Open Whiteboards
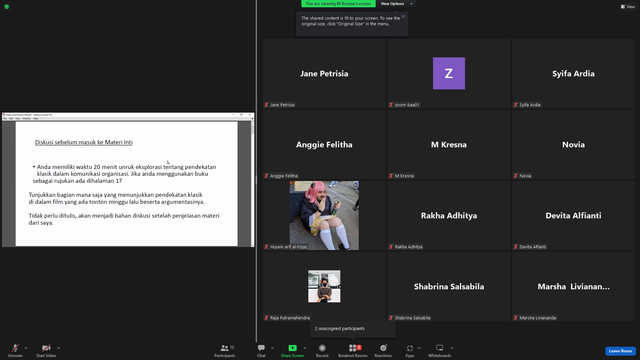 click(440, 350)
